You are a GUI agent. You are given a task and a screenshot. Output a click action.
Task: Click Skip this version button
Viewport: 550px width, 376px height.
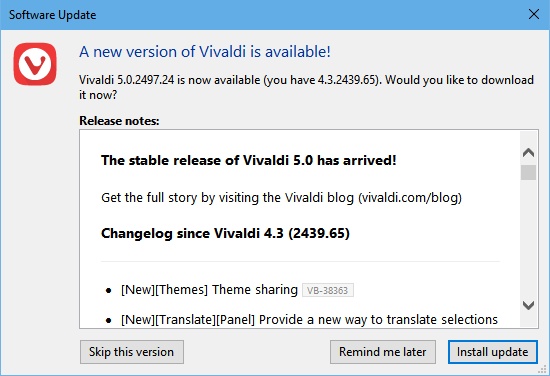coord(132,352)
